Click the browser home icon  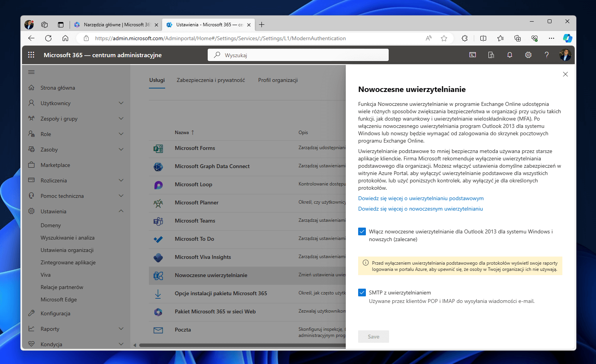[x=65, y=38]
